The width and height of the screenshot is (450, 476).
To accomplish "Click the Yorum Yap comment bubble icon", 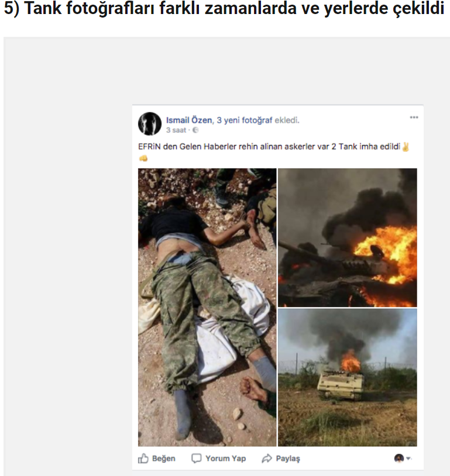I will pyautogui.click(x=196, y=458).
